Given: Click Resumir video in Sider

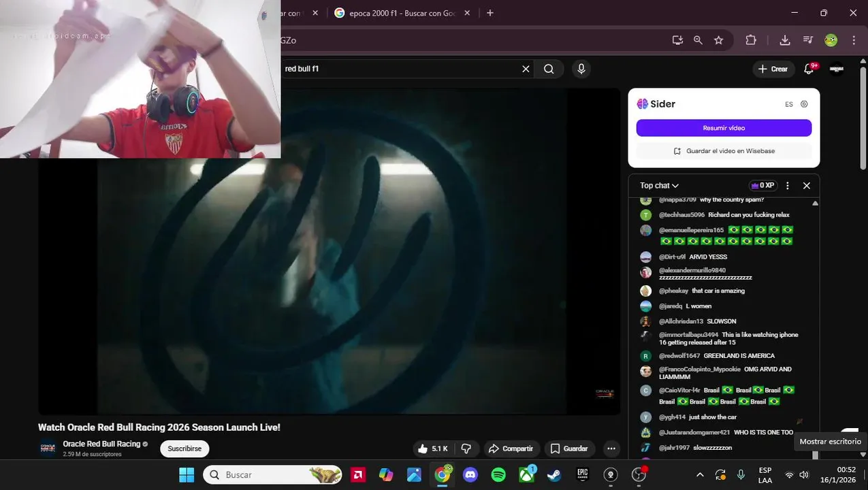Looking at the screenshot, I should (x=724, y=128).
